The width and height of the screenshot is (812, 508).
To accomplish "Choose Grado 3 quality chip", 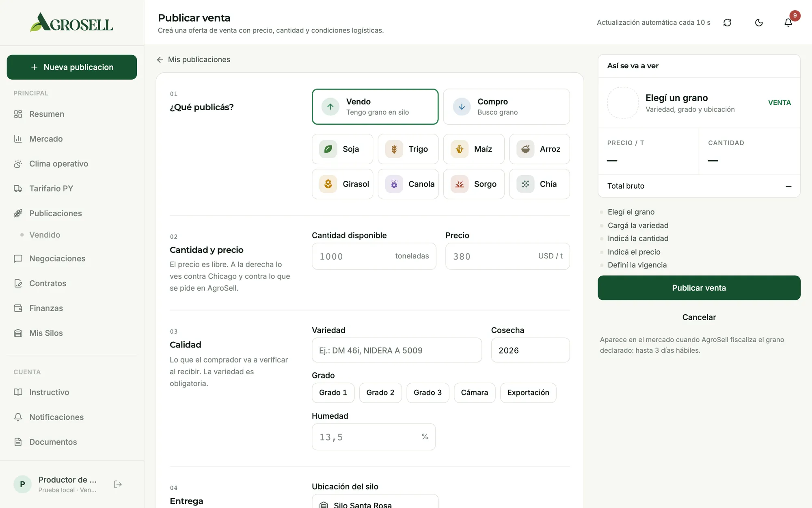I will coord(428,393).
